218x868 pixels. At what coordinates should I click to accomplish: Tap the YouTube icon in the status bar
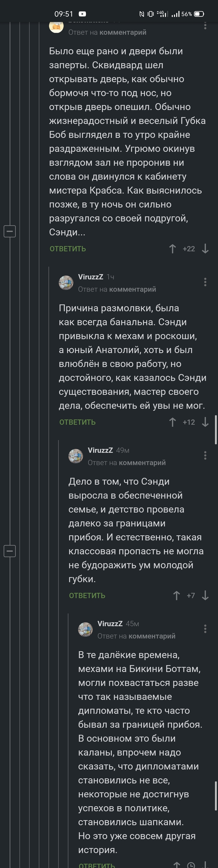point(82,14)
